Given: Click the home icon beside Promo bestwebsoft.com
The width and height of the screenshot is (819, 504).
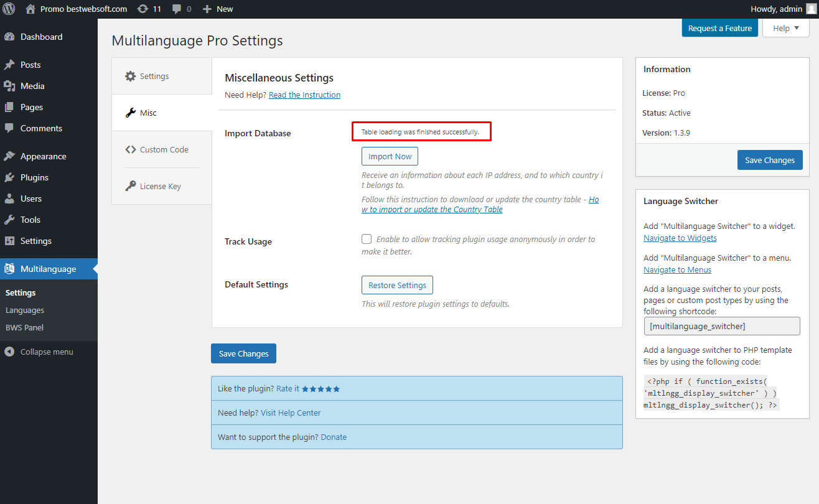Looking at the screenshot, I should point(30,9).
